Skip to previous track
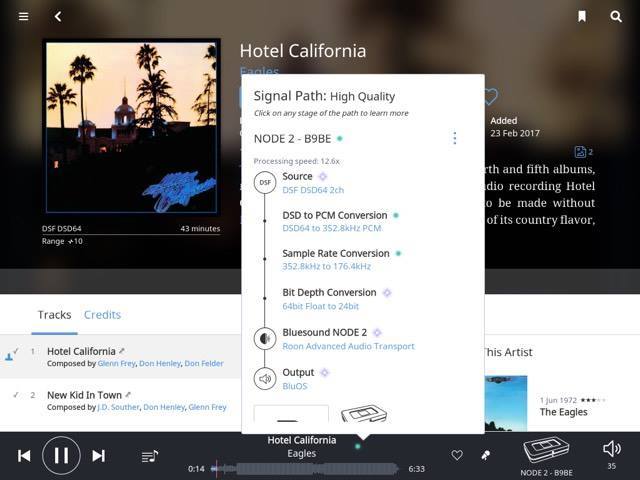Screen dimensions: 640x480 pyautogui.click(x=24, y=456)
